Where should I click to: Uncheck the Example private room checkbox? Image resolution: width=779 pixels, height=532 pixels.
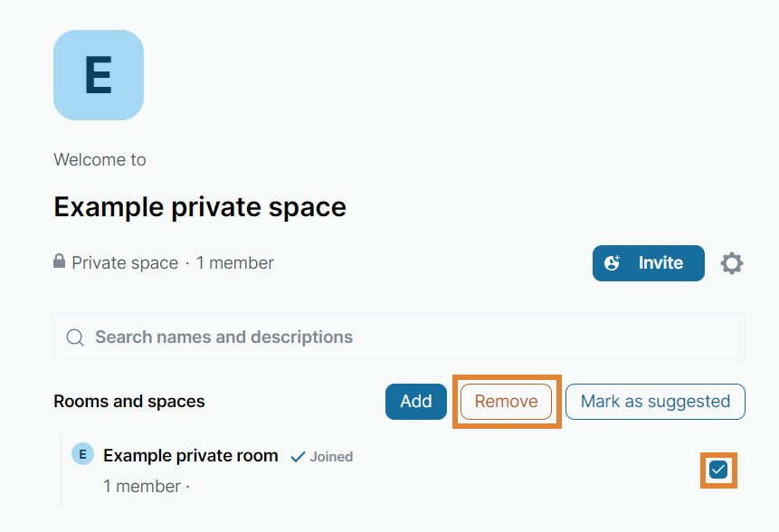point(718,470)
